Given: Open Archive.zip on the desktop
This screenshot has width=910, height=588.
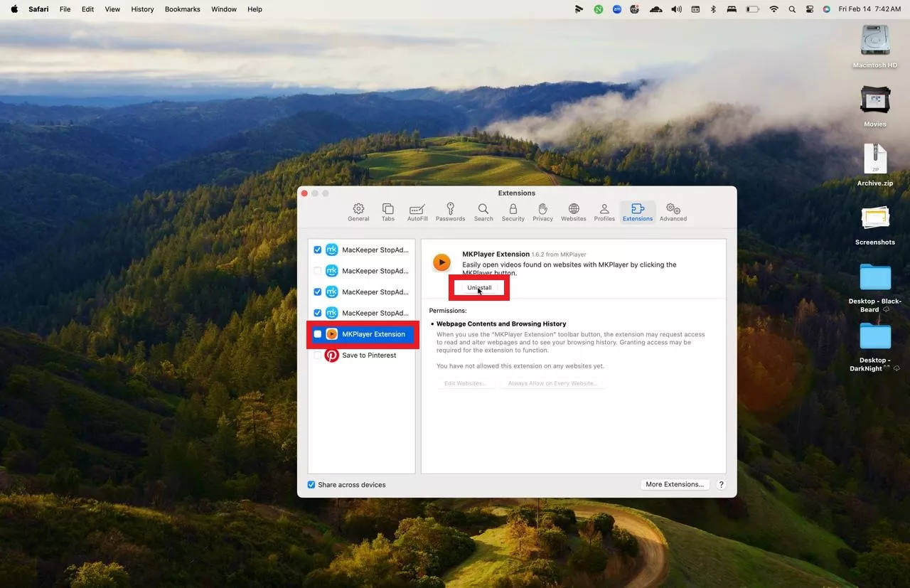Looking at the screenshot, I should [875, 160].
